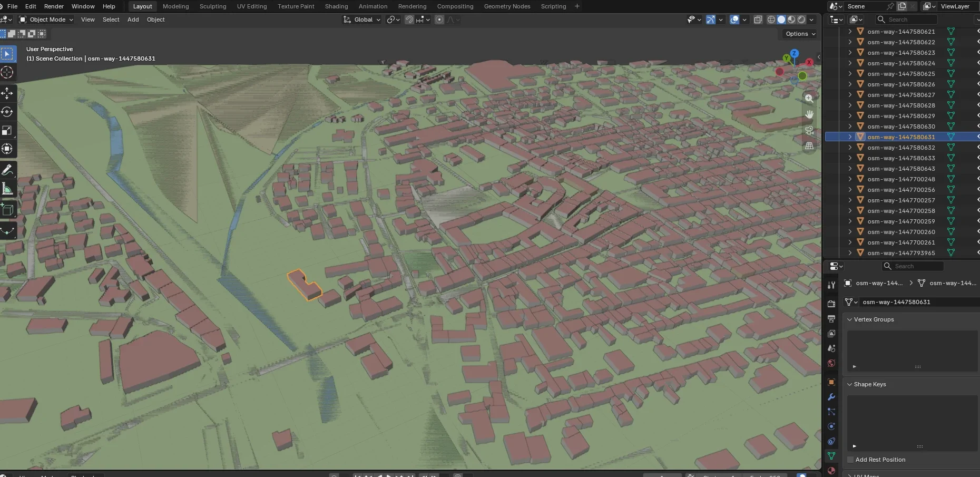This screenshot has width=980, height=477.
Task: Switch to wireframe viewport shading
Action: coord(771,20)
